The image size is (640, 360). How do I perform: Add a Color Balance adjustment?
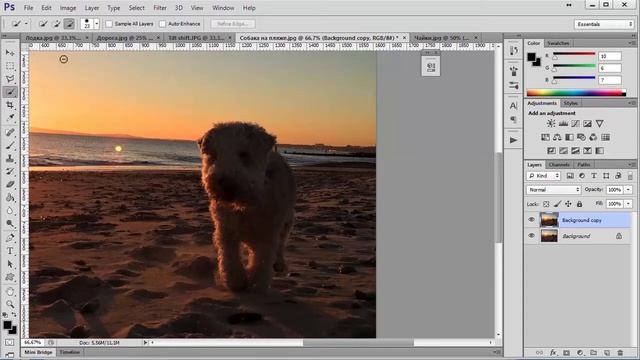point(557,137)
